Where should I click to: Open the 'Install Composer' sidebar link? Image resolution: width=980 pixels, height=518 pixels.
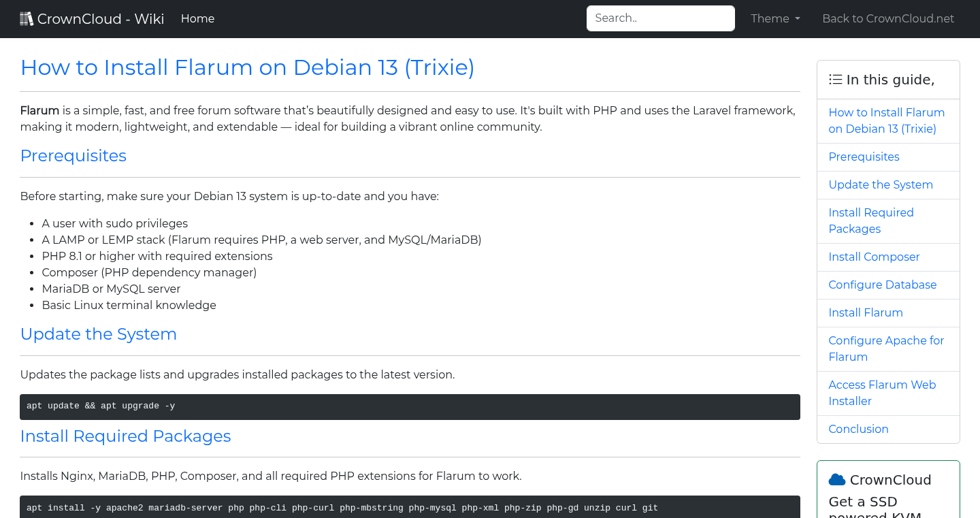[x=874, y=257]
